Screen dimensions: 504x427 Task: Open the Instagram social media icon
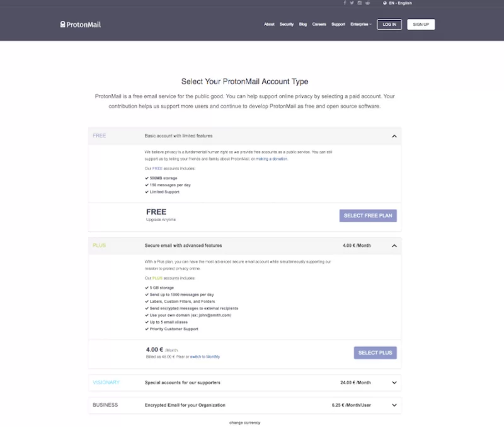[359, 3]
